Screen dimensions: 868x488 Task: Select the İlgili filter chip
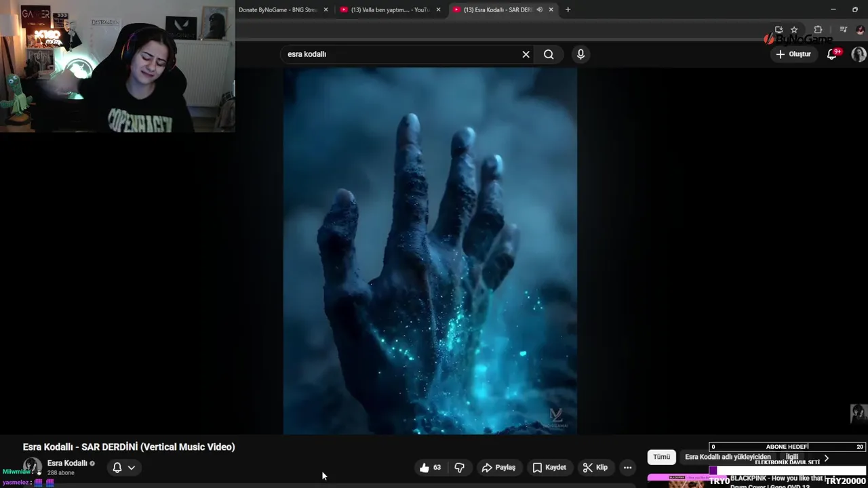(x=792, y=457)
